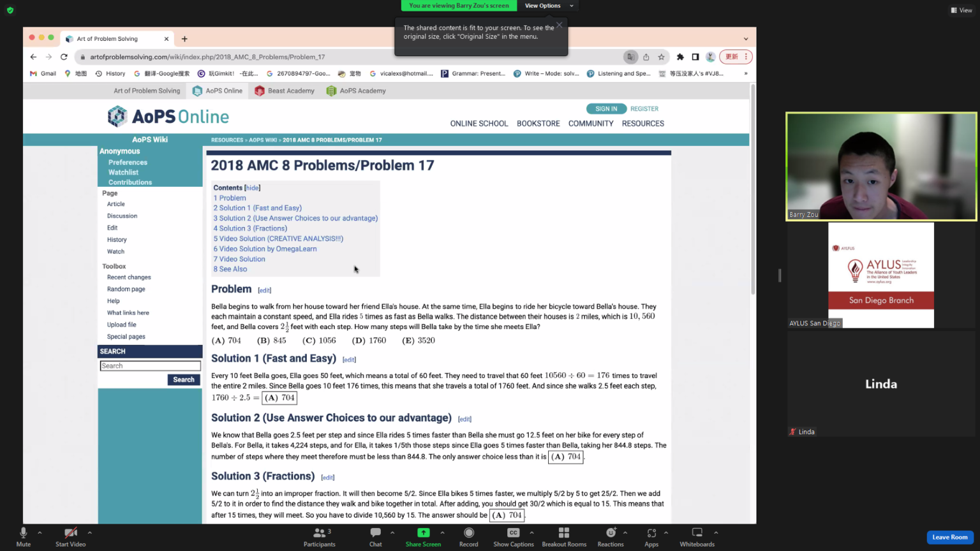Image resolution: width=980 pixels, height=551 pixels.
Task: Open Discussion page in sidebar
Action: point(122,216)
